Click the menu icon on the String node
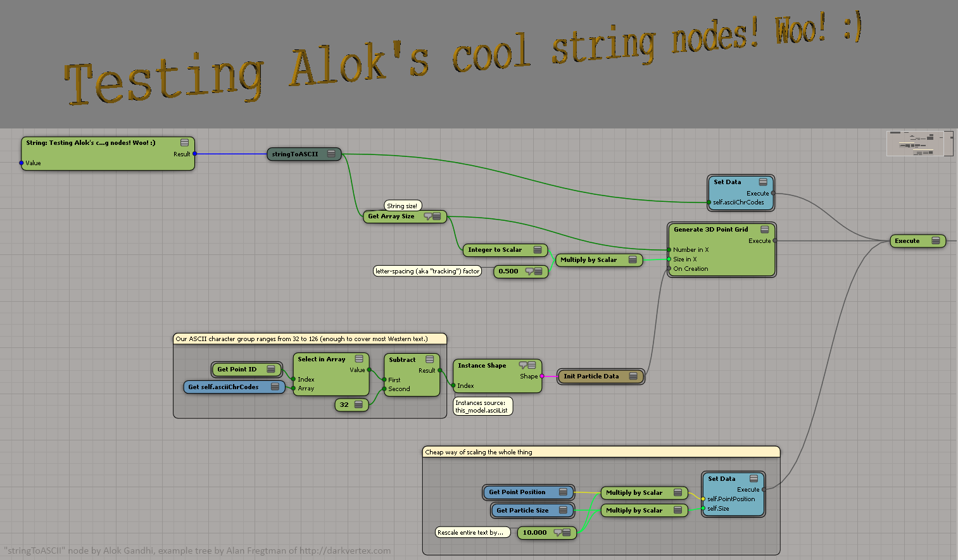 tap(184, 143)
